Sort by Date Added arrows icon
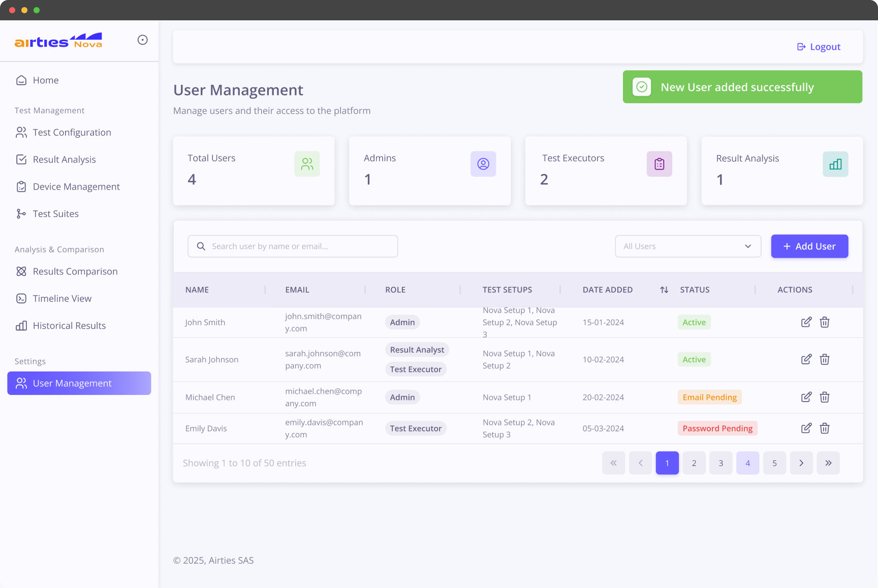 664,290
